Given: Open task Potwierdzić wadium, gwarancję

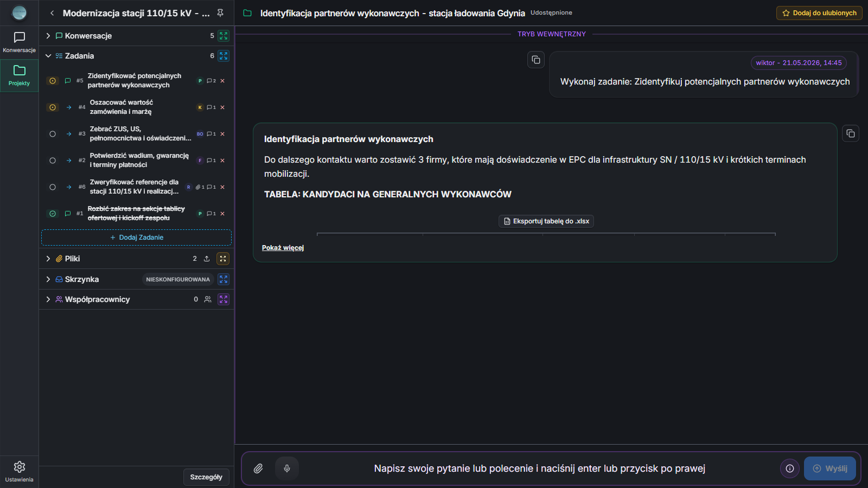Looking at the screenshot, I should [139, 160].
